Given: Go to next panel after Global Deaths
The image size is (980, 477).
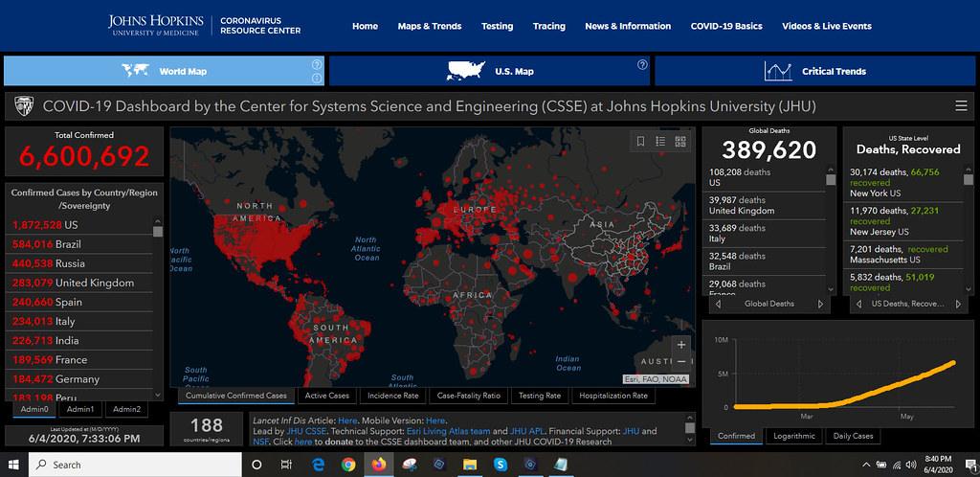Looking at the screenshot, I should pyautogui.click(x=819, y=304).
